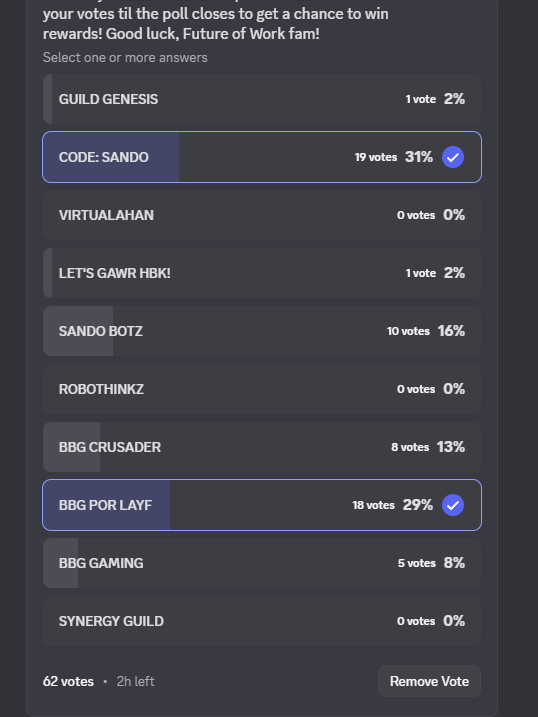The image size is (538, 717).
Task: Click the 8 votes label on BBG CRUSADER
Action: (x=410, y=447)
